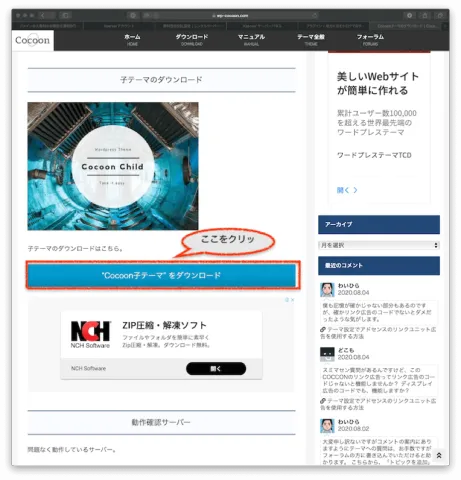This screenshot has width=461, height=480.
Task: Click the 子テーマのダウンロード heading
Action: [161, 80]
